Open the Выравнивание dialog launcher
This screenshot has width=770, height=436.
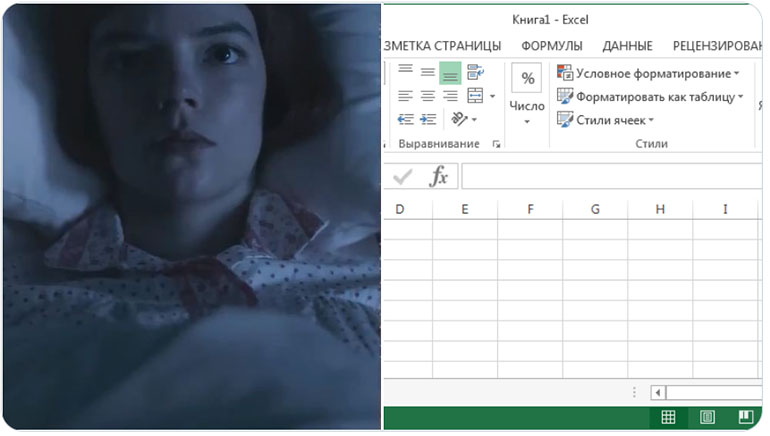click(496, 144)
